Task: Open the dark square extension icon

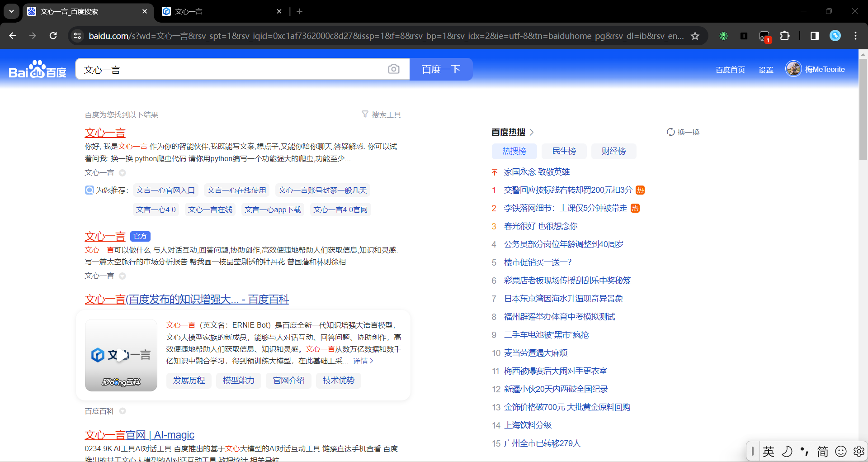Action: [x=744, y=36]
